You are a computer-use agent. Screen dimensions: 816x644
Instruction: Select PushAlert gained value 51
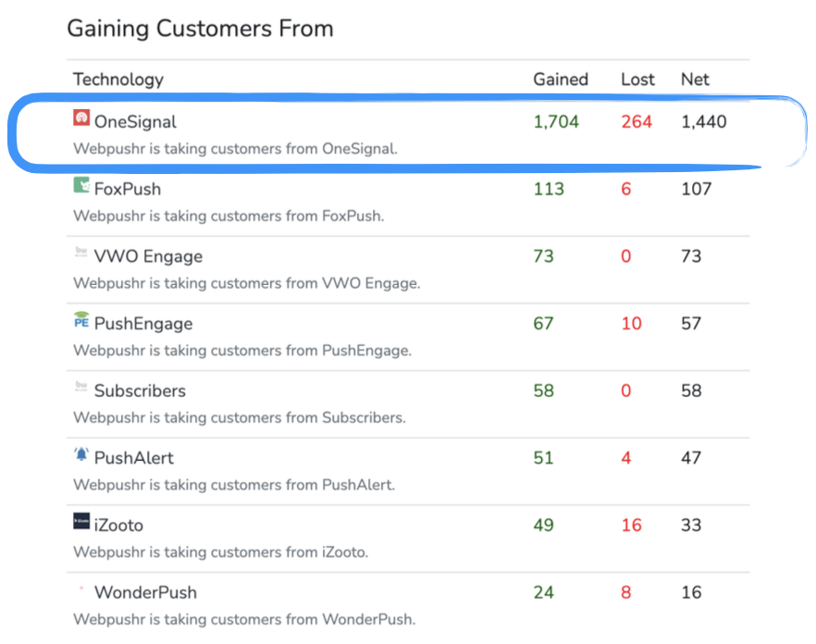coord(543,458)
